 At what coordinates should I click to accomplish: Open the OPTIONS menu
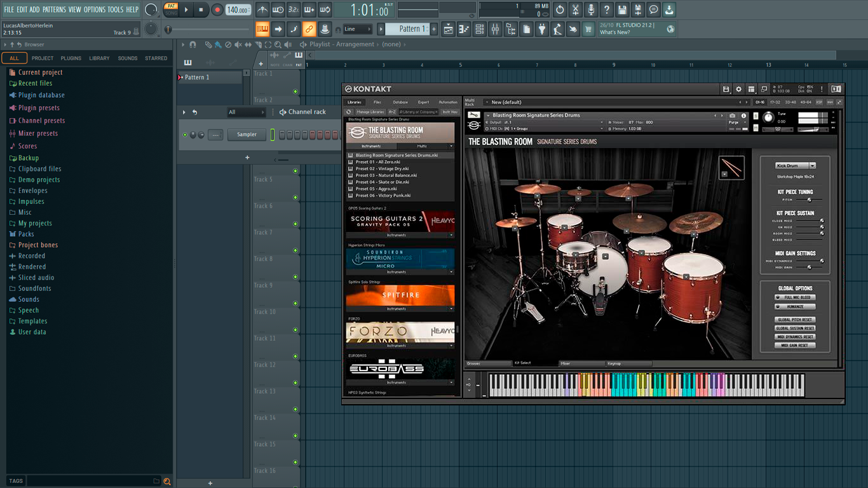tap(95, 10)
